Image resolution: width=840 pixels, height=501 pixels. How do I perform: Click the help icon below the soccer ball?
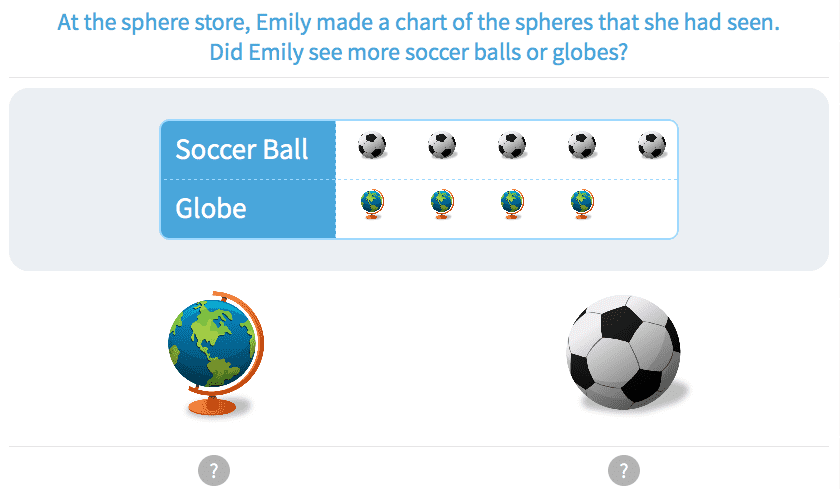click(624, 469)
